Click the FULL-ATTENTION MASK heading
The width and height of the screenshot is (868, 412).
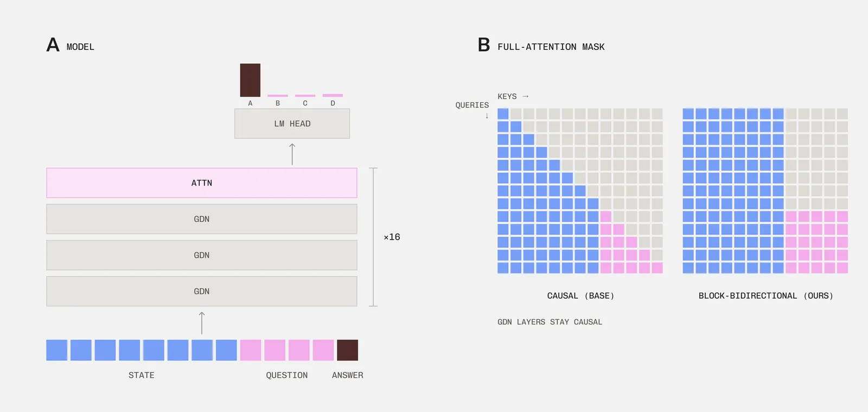point(551,47)
